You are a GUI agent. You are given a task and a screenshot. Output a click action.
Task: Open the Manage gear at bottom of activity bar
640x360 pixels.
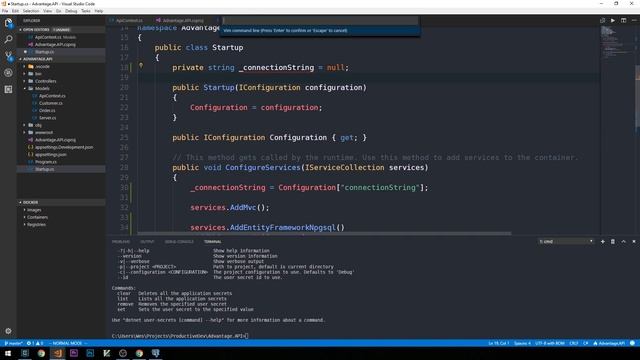8,331
